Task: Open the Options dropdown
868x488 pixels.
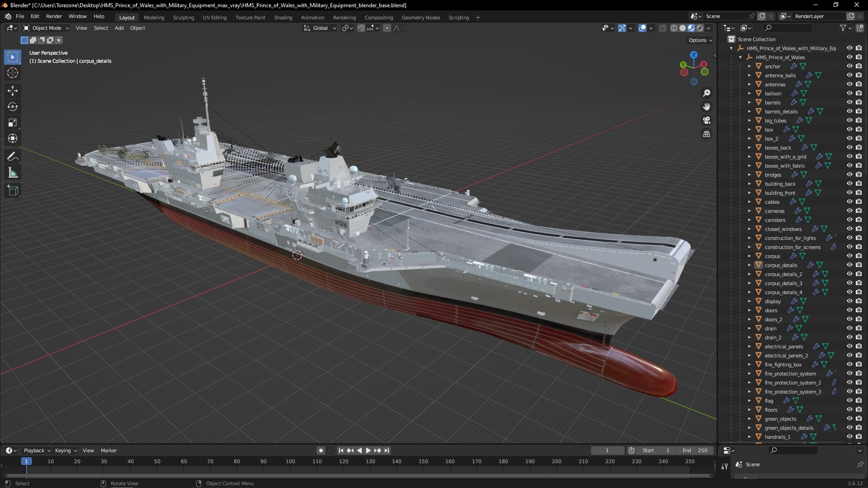Action: [700, 40]
